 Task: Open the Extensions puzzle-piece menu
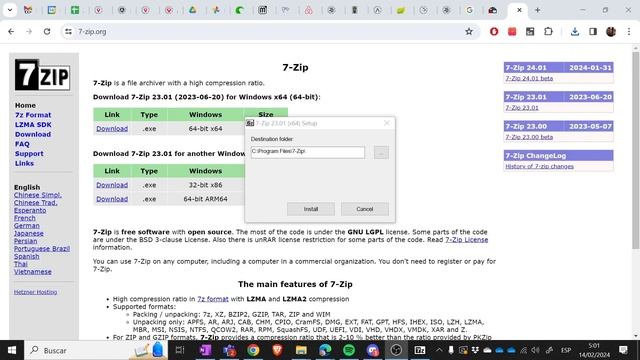point(548,31)
